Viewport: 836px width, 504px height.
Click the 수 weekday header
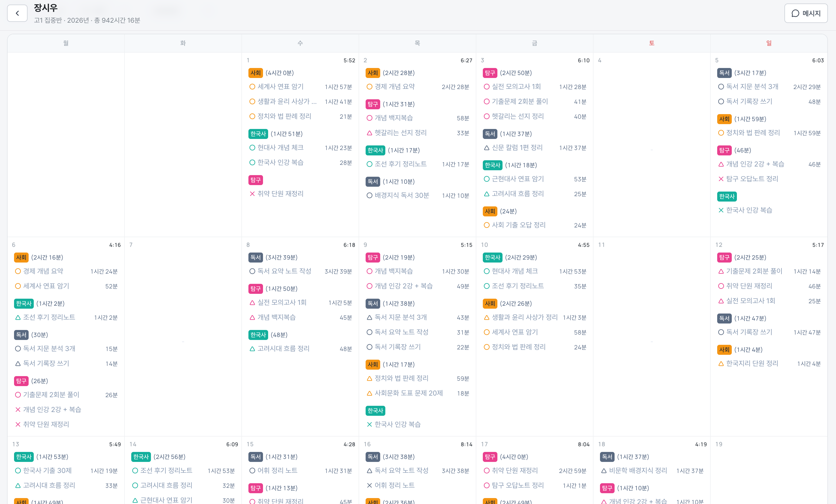point(300,43)
